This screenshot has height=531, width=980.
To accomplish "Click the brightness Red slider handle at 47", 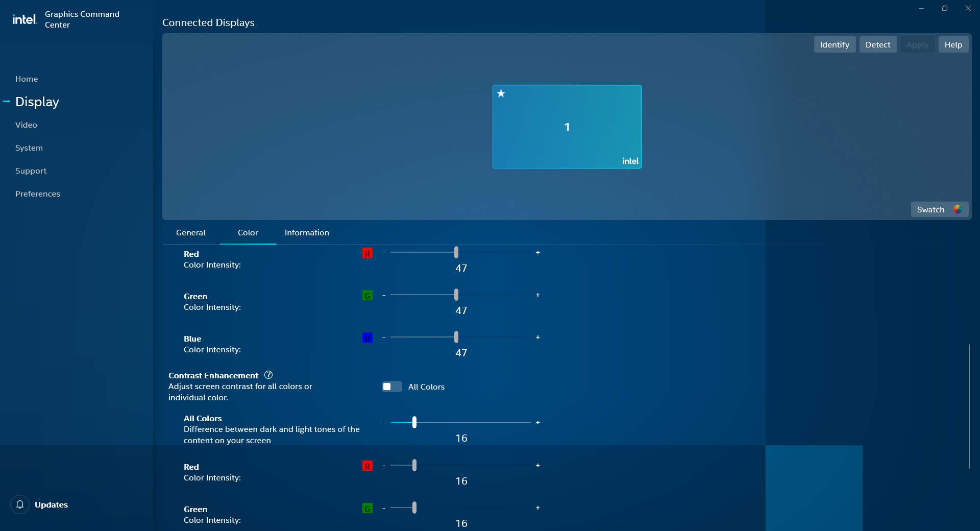I will click(456, 252).
